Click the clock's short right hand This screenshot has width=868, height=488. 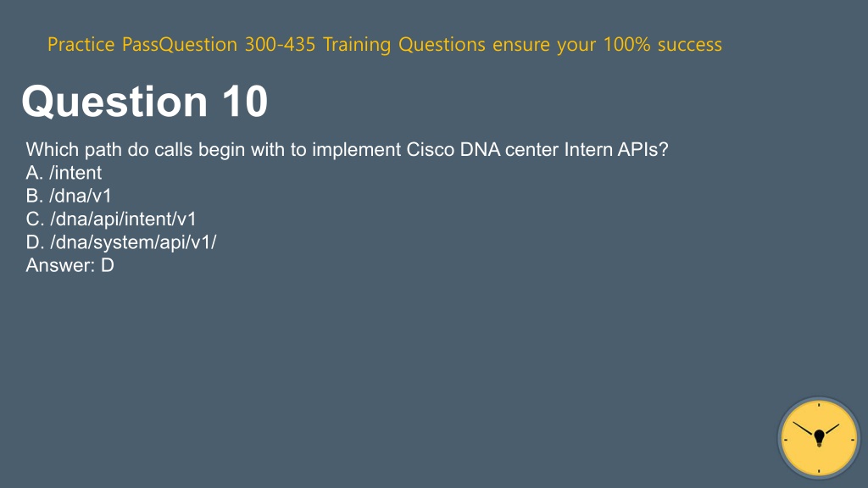[832, 429]
